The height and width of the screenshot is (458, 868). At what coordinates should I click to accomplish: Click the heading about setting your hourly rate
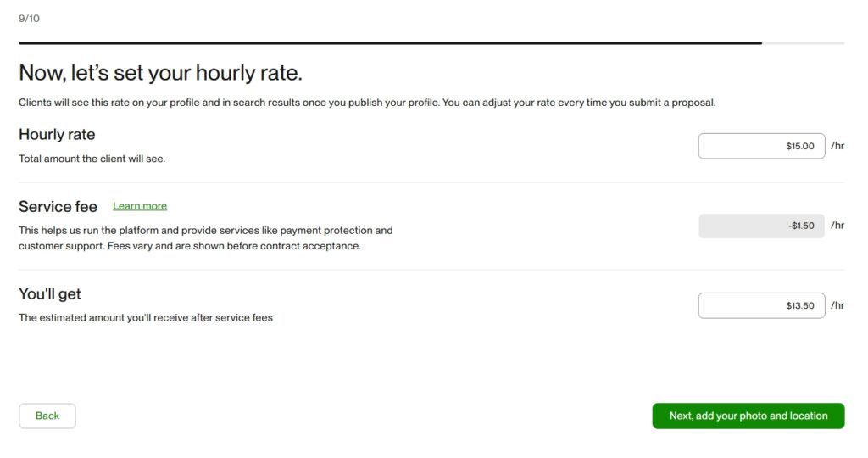pos(160,73)
